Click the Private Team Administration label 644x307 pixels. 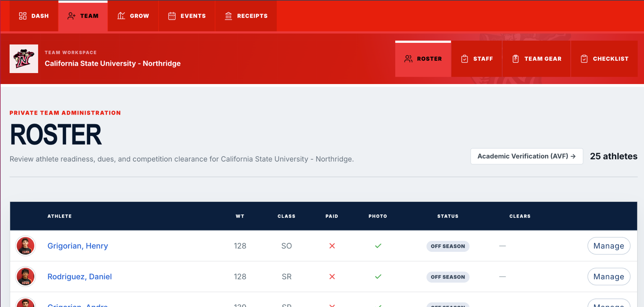click(x=65, y=113)
